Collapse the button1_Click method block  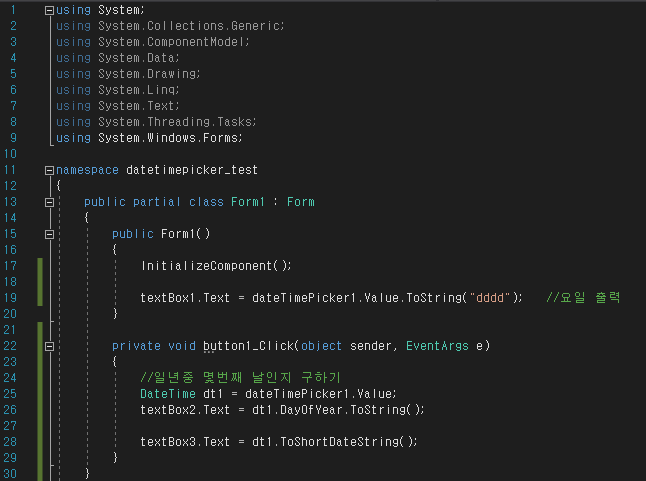click(x=49, y=346)
